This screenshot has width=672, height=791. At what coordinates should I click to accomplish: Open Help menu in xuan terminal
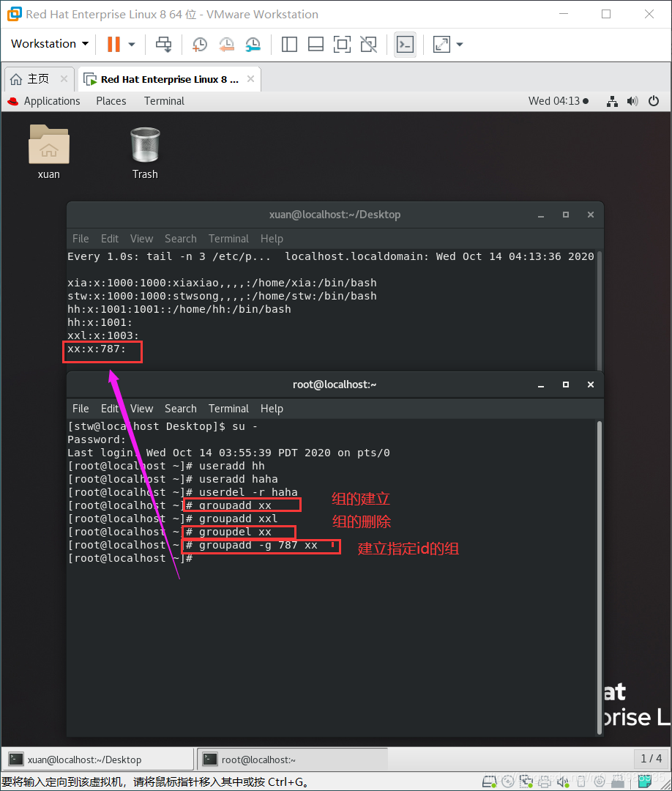tap(272, 239)
